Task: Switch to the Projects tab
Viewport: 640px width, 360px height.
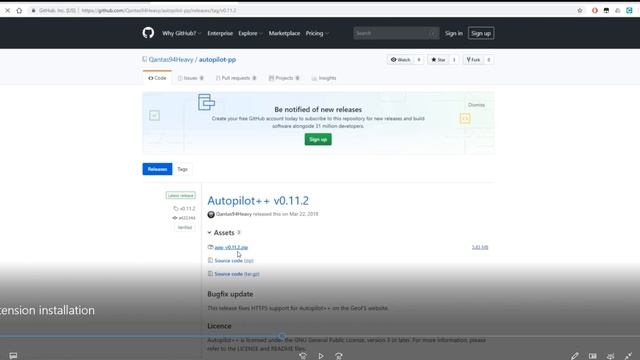Action: [x=284, y=78]
